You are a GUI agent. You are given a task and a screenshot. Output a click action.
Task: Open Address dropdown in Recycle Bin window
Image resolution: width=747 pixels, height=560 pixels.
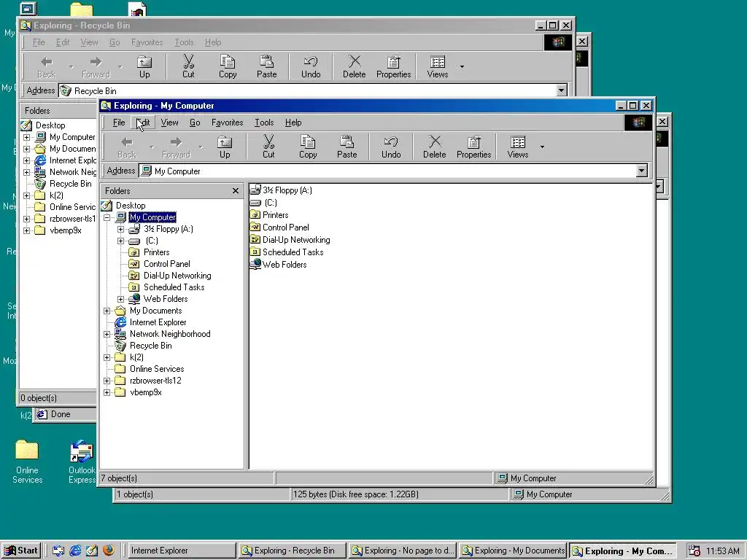(562, 90)
